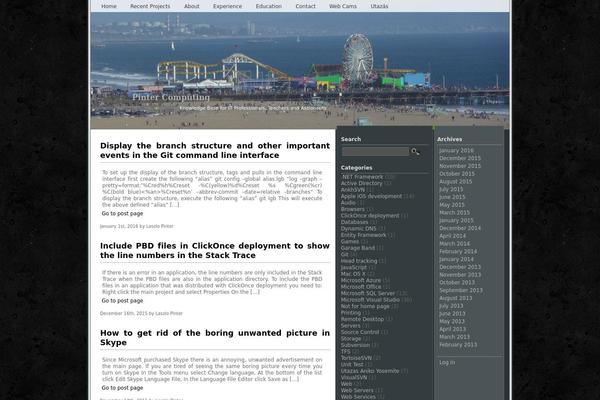The image size is (600, 400).
Task: Click author Laszlo Pinter on December 16th post
Action: pyautogui.click(x=169, y=313)
